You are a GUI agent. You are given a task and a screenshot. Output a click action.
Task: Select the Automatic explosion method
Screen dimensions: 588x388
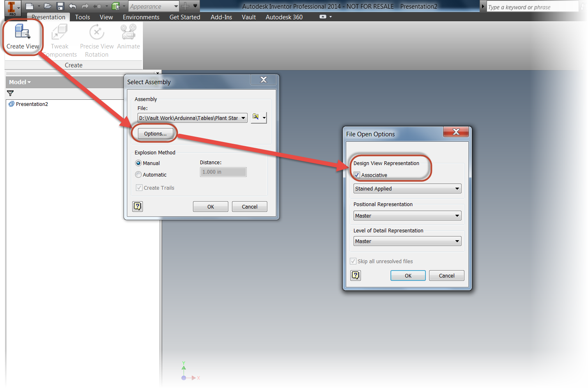pos(138,174)
